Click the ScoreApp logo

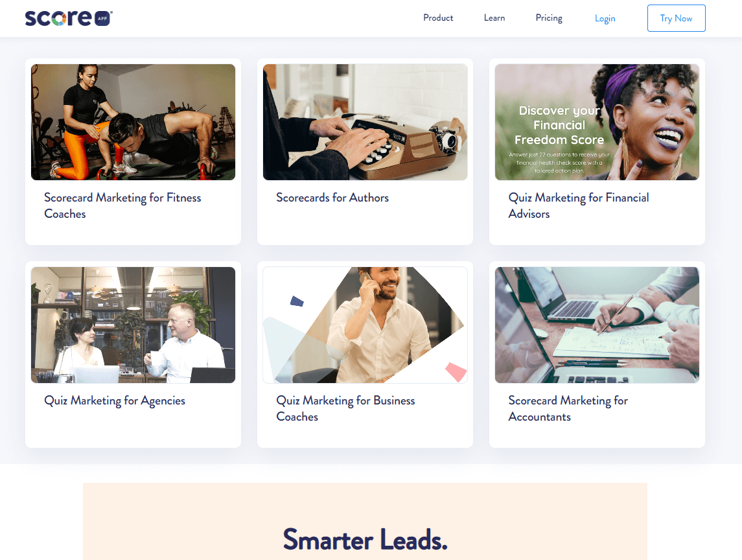tap(69, 18)
